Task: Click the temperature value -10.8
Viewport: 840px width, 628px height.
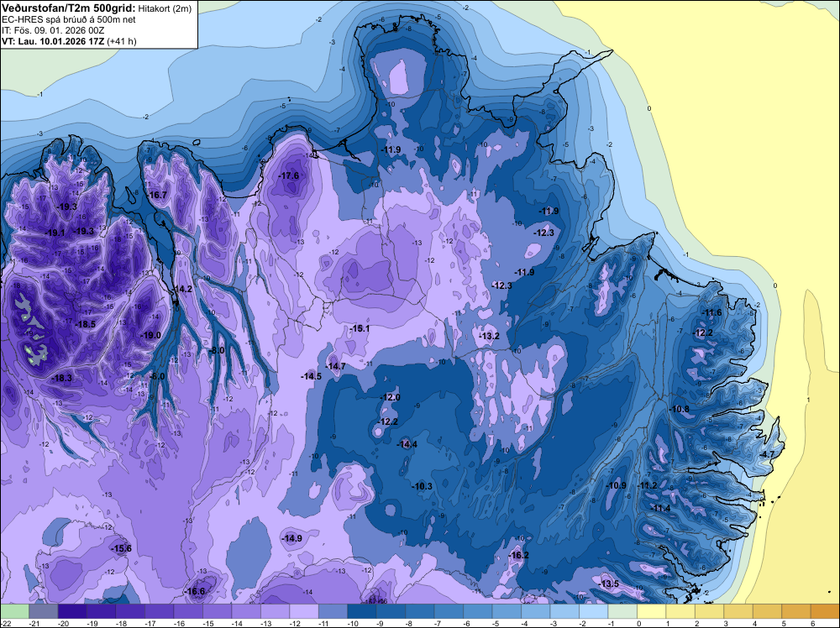Action: (680, 409)
